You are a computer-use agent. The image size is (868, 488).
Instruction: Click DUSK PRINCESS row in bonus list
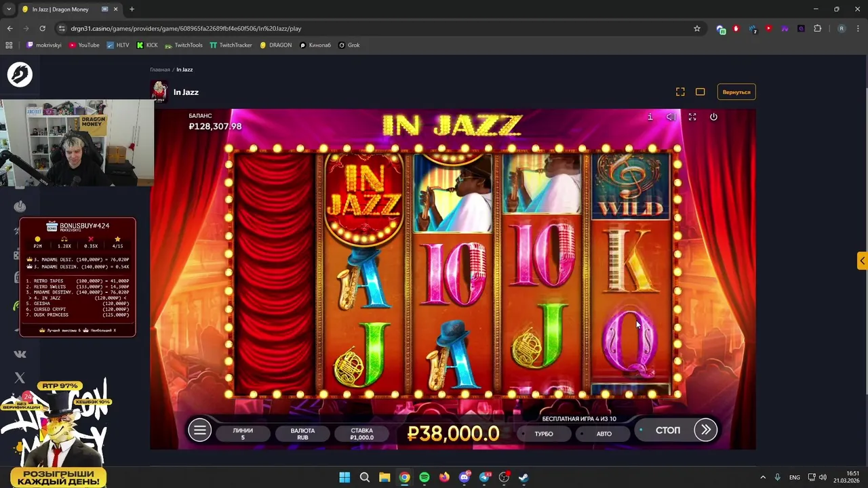click(x=77, y=315)
